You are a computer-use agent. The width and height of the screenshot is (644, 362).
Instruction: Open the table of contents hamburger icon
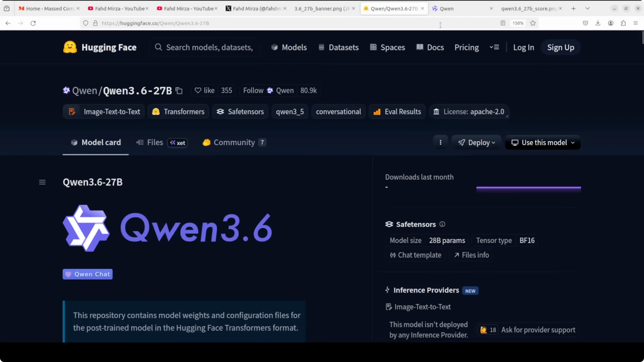coord(42,182)
